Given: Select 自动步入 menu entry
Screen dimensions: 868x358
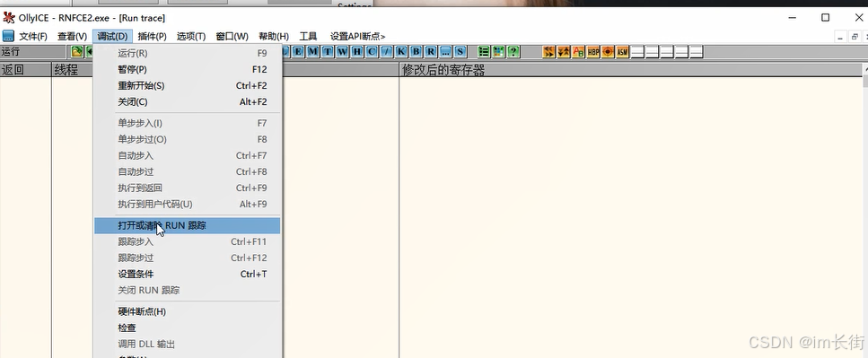Looking at the screenshot, I should tap(187, 155).
